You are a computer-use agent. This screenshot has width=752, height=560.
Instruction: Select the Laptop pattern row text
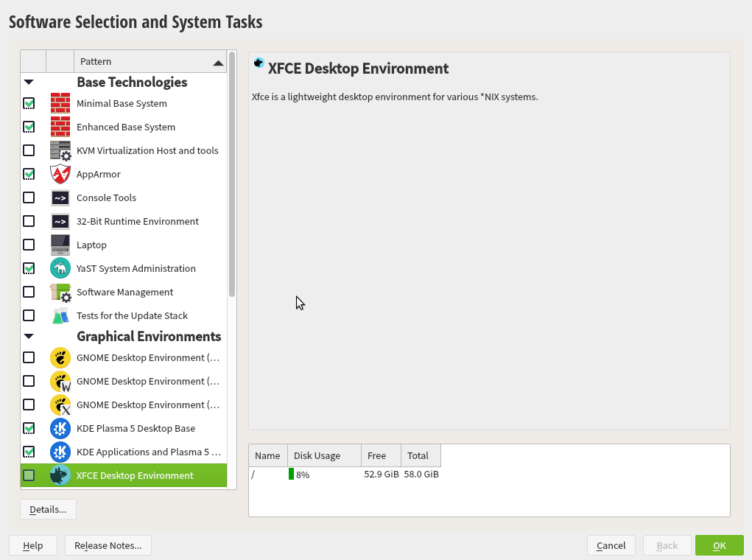click(91, 245)
